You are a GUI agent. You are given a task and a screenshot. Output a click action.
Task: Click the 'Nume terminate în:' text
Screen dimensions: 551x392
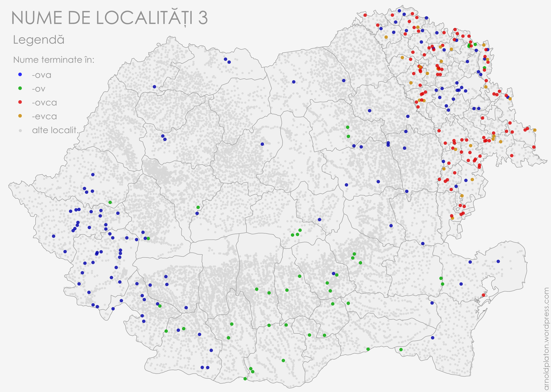[x=54, y=60]
